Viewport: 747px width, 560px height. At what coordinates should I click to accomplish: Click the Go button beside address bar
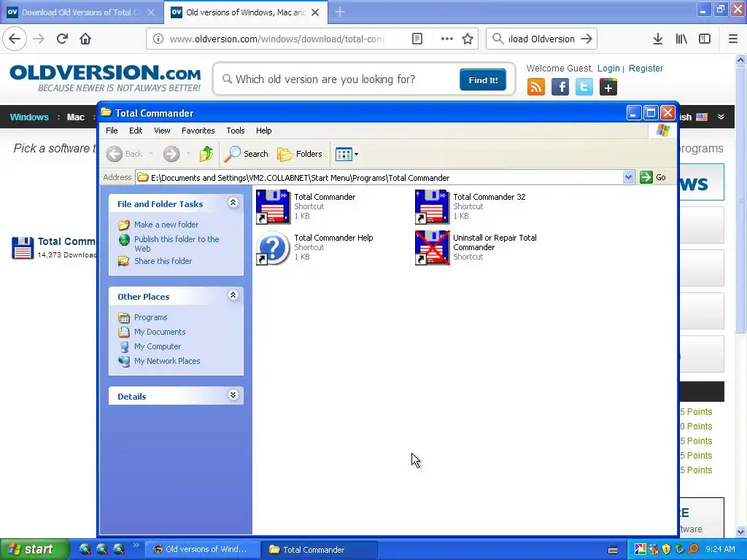click(x=653, y=178)
